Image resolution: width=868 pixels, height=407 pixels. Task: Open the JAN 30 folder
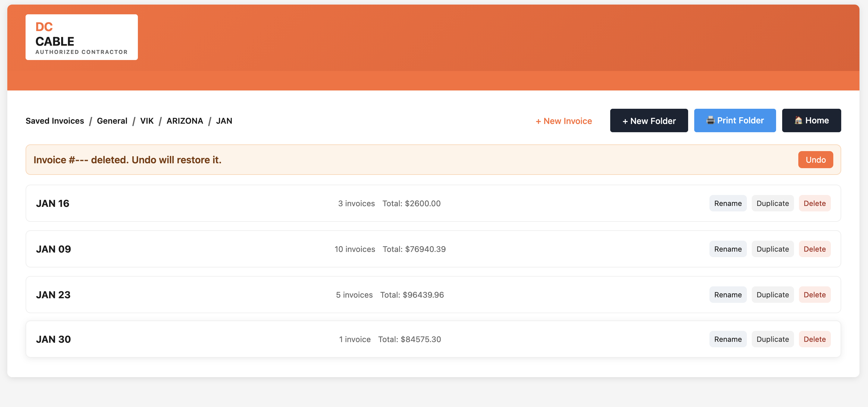[x=53, y=339]
